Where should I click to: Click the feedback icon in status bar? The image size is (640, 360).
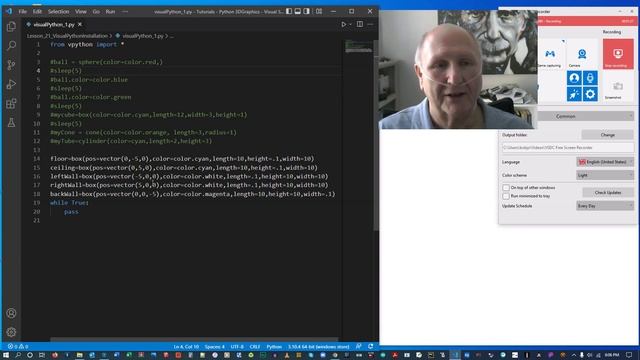click(359, 346)
